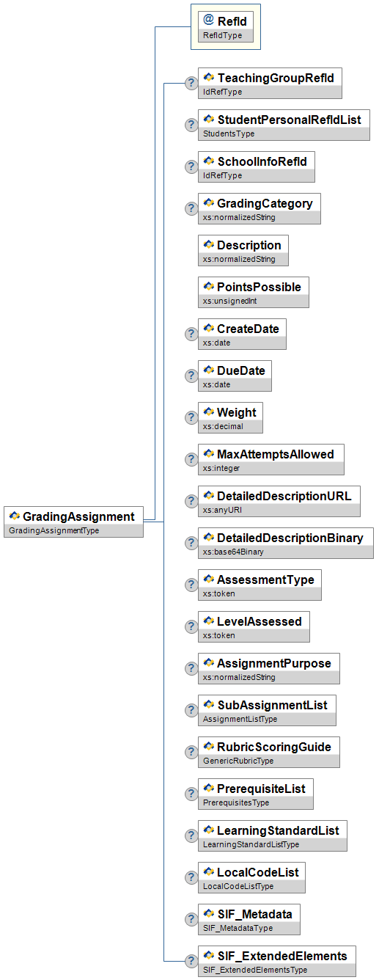Click the GradingAssignmentType type label

pos(54,530)
